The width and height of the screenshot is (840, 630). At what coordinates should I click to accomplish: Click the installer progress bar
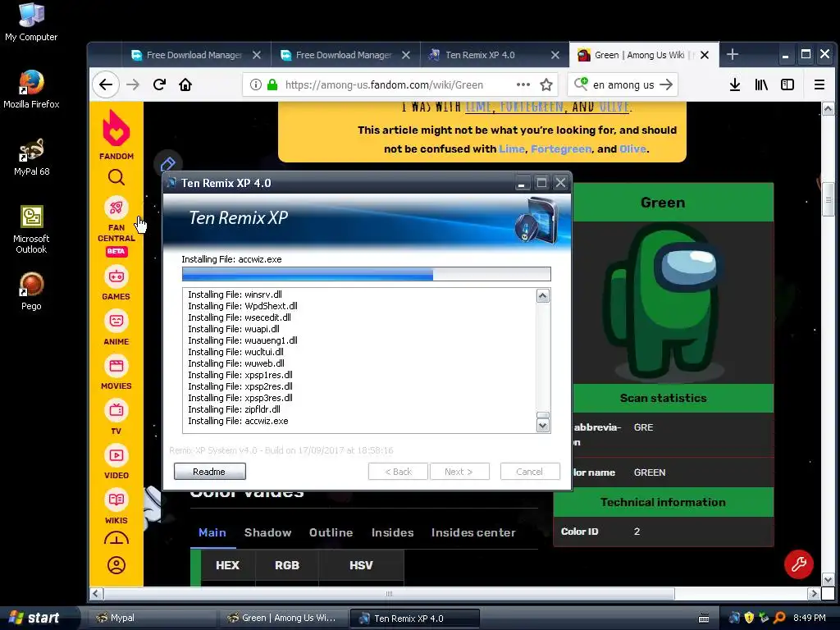click(367, 274)
